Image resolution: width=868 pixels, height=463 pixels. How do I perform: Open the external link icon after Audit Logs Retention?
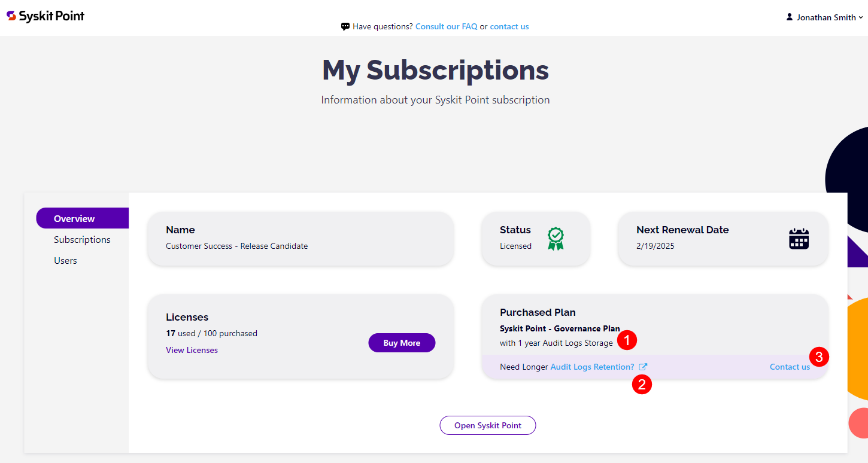point(643,366)
